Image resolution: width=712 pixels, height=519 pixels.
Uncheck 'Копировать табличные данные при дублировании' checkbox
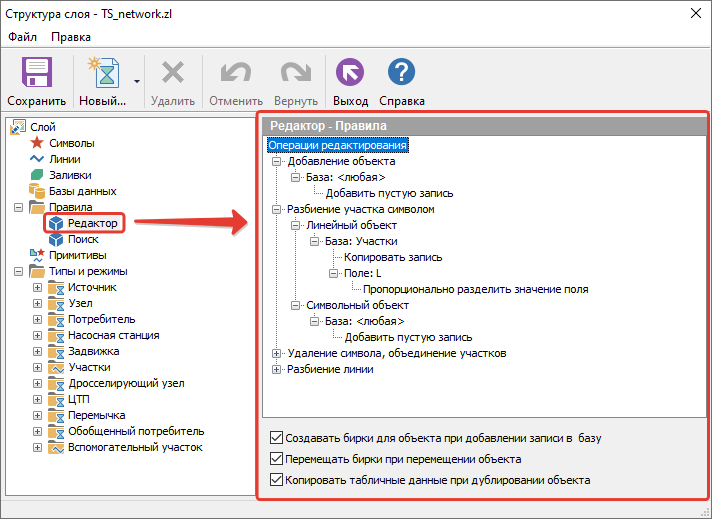point(276,480)
